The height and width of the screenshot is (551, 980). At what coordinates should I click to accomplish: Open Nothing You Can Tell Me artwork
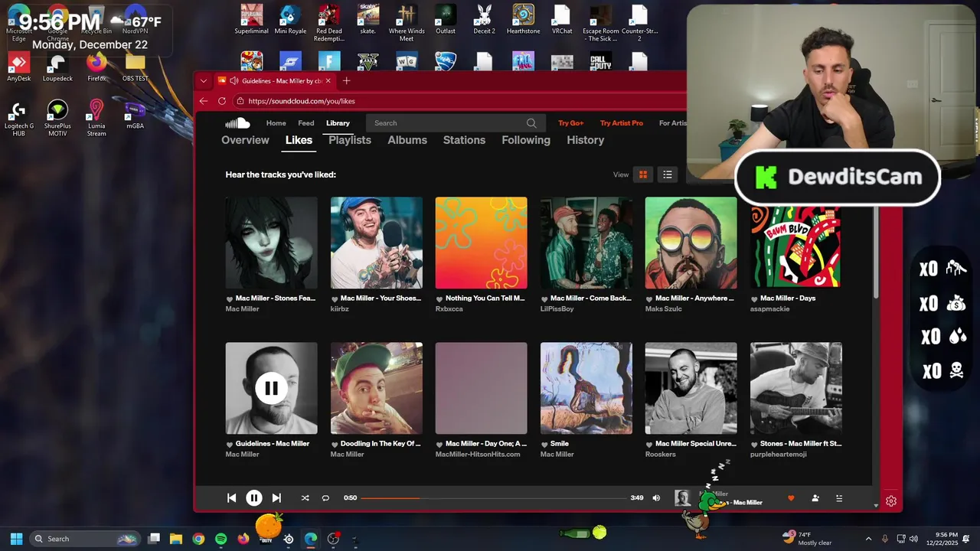tap(481, 243)
